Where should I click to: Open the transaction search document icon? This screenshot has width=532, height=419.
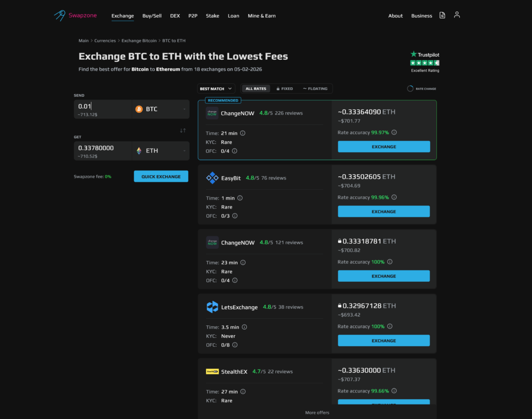tap(442, 16)
